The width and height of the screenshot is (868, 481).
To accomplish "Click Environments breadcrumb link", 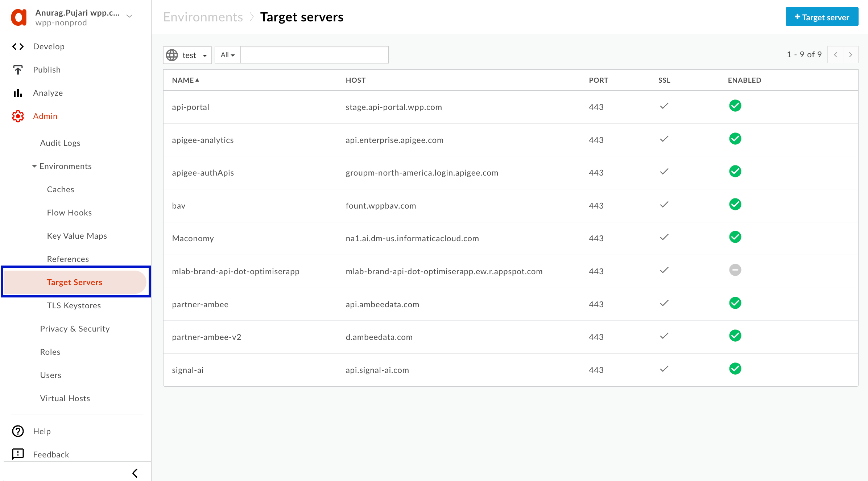I will (203, 17).
